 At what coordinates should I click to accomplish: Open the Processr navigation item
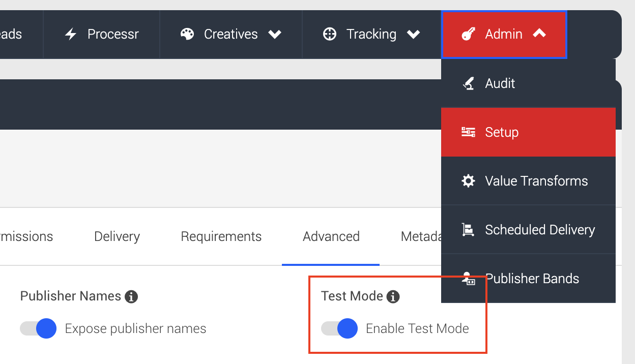click(102, 34)
